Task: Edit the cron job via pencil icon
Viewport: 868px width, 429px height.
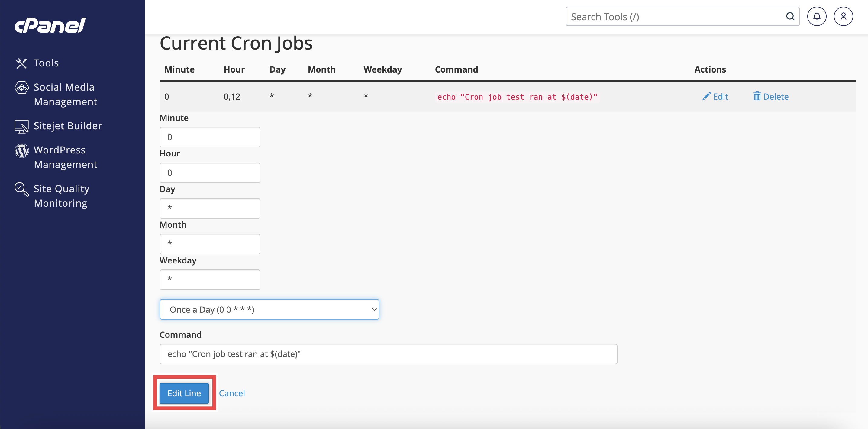Action: (x=706, y=96)
